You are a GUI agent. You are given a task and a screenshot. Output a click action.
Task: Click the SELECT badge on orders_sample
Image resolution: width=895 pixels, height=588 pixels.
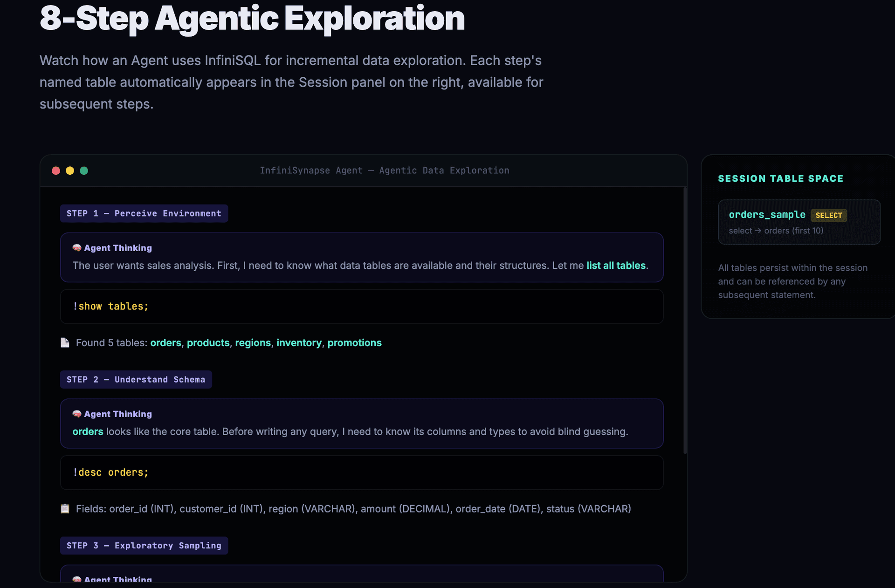click(x=828, y=215)
